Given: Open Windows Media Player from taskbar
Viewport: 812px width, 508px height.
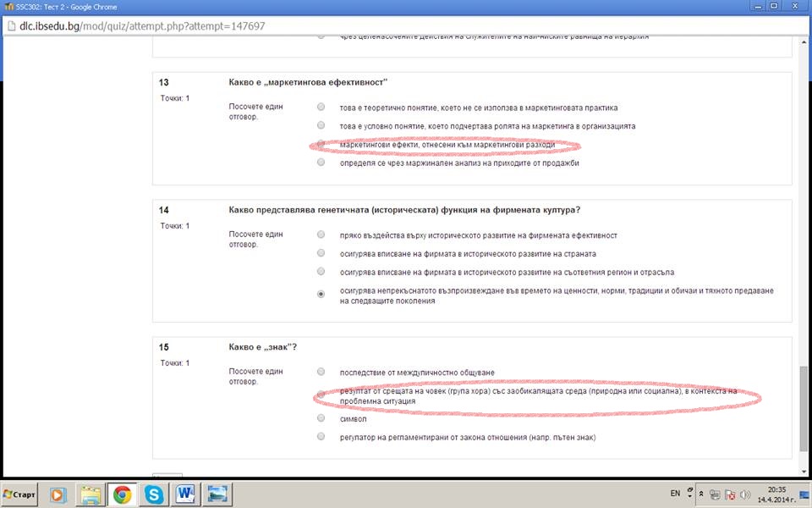Looking at the screenshot, I should (58, 494).
